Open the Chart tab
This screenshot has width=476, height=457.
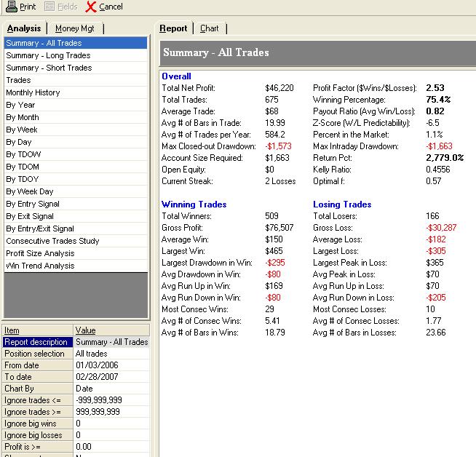coord(209,28)
